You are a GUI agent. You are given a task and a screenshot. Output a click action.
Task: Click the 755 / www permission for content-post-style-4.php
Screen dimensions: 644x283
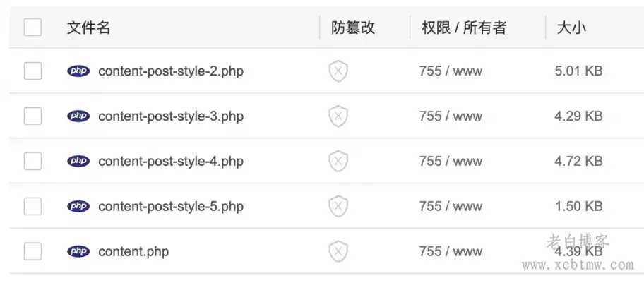coord(451,162)
